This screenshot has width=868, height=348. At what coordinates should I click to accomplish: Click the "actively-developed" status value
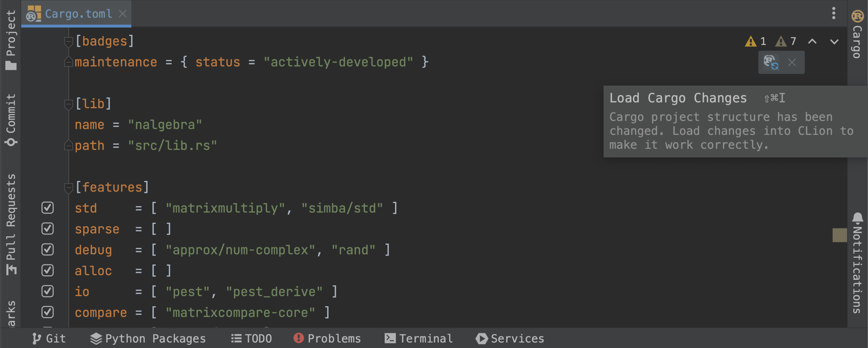pos(338,62)
